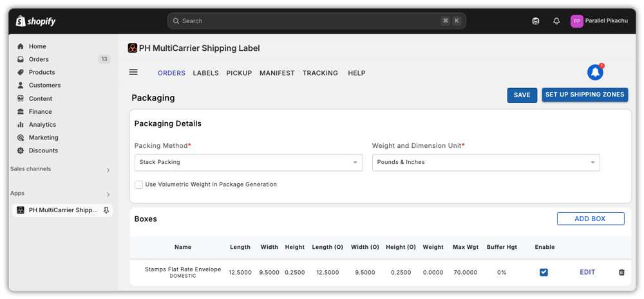Open the Weight and Dimension Unit dropdown

[486, 163]
